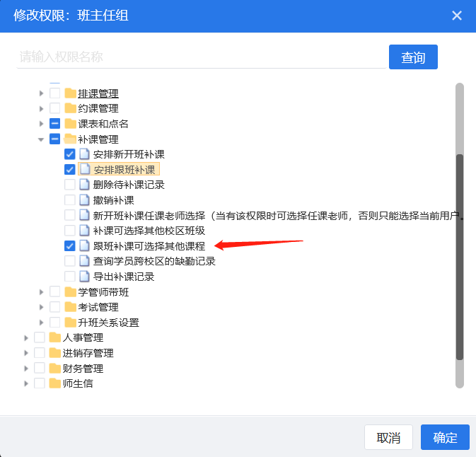This screenshot has height=457, width=476.
Task: Click the file icon of 安排跟班补课
Action: (x=85, y=170)
